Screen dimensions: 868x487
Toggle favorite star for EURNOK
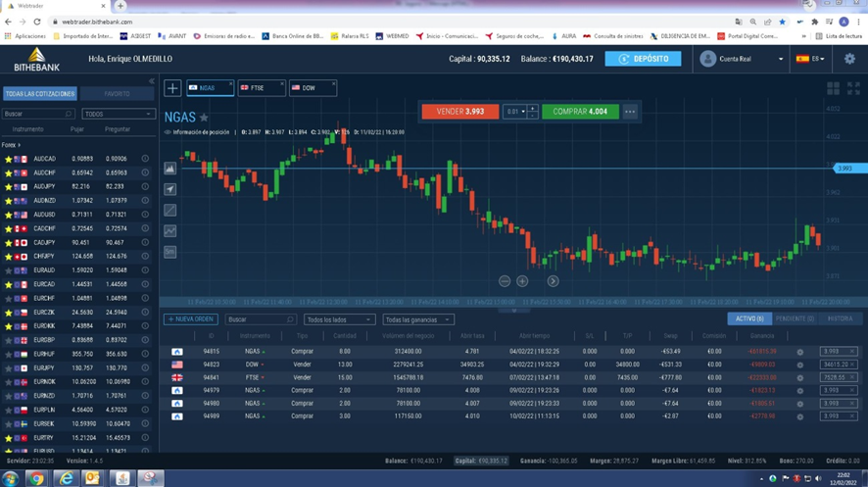coord(8,382)
